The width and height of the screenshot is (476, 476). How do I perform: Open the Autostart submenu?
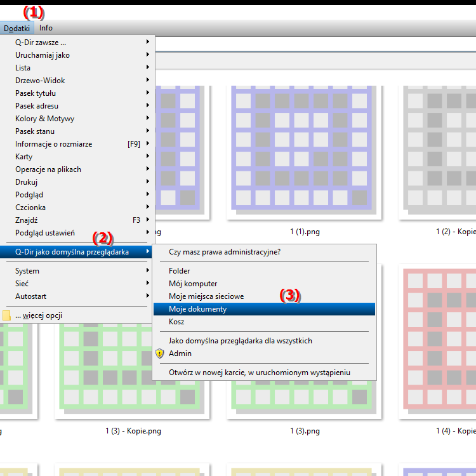click(x=77, y=296)
